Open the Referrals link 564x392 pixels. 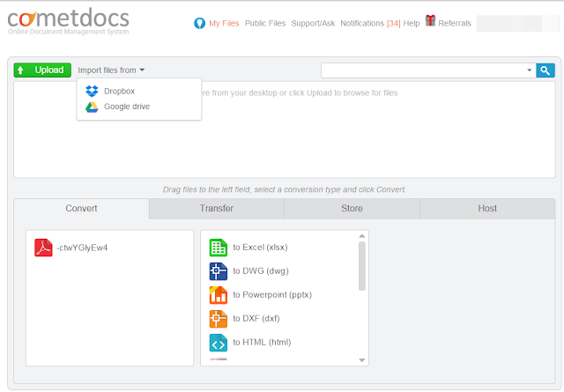tap(455, 24)
